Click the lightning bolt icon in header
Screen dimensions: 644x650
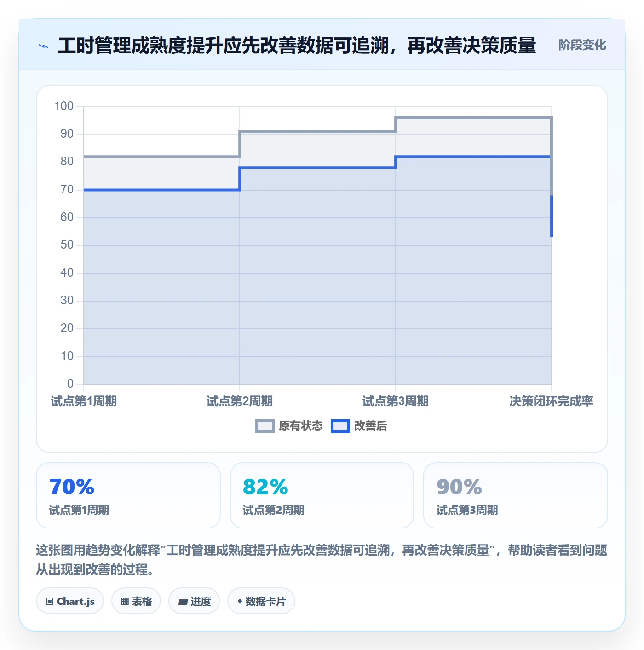pos(44,46)
